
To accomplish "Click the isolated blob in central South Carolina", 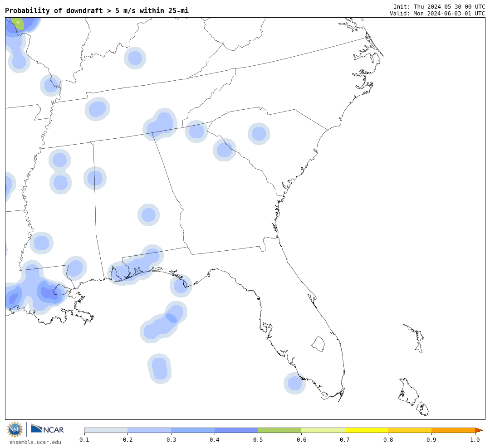I will [259, 134].
